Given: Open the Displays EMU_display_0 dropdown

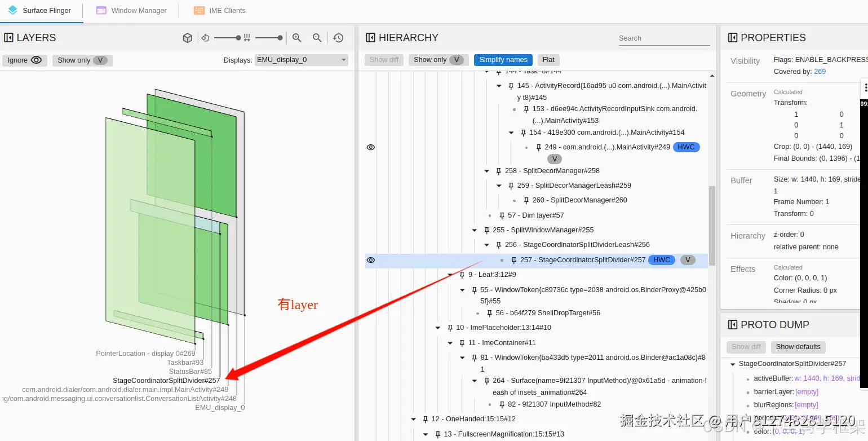Looking at the screenshot, I should 302,60.
